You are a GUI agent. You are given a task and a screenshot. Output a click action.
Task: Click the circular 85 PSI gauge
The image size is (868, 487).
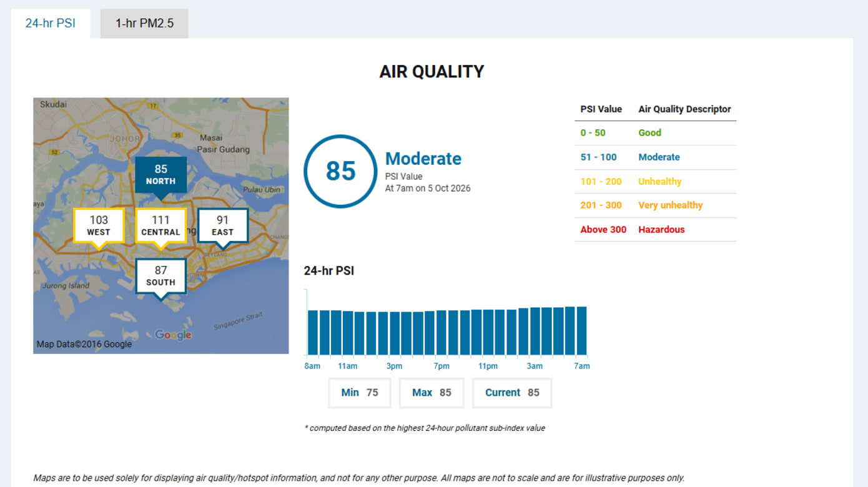(340, 171)
